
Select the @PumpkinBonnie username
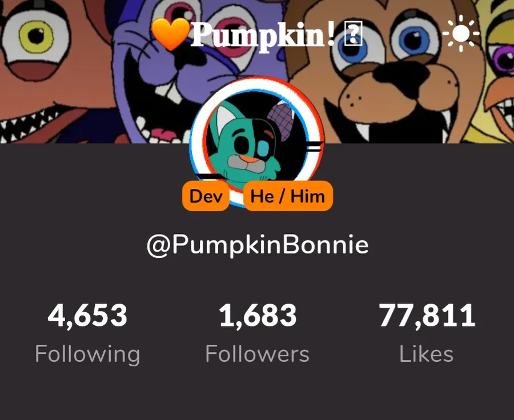click(258, 245)
